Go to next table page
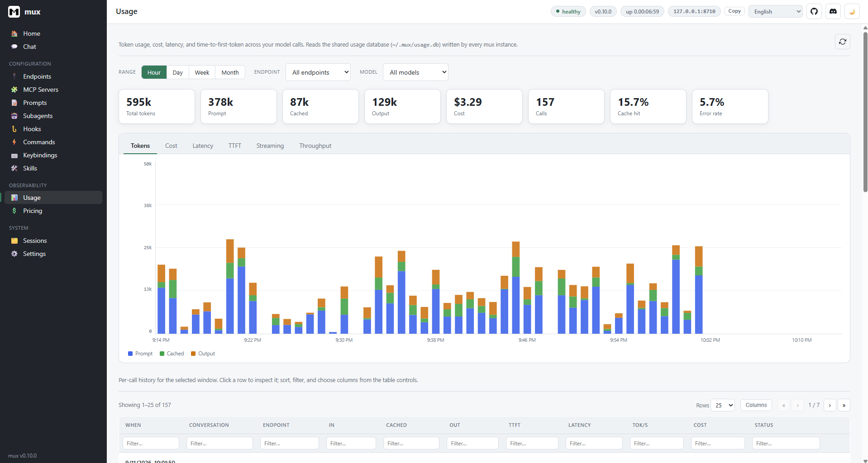 830,405
